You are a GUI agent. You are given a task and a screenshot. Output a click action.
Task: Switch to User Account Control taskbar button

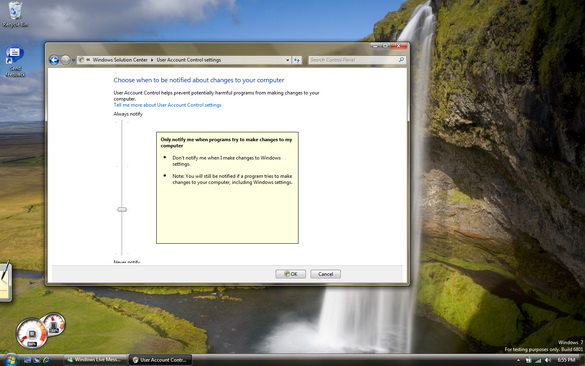160,360
